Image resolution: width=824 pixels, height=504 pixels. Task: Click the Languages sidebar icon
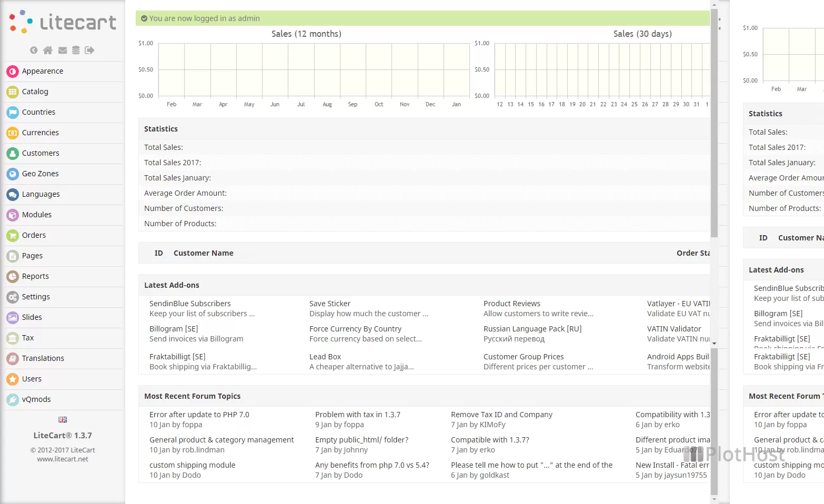click(13, 194)
